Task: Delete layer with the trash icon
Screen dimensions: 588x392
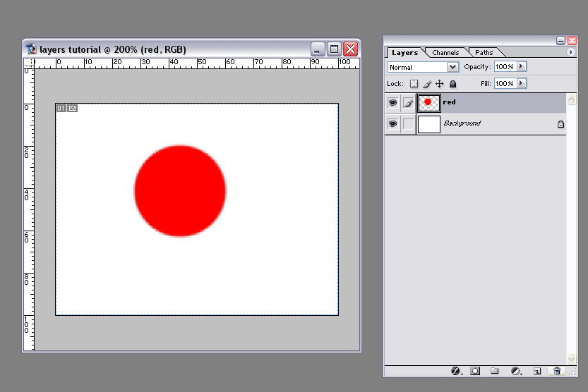Action: click(x=557, y=370)
